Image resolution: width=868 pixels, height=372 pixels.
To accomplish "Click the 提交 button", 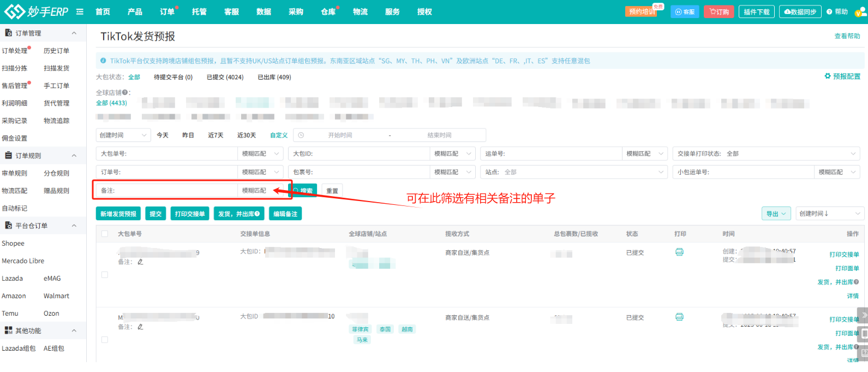I will coord(155,214).
